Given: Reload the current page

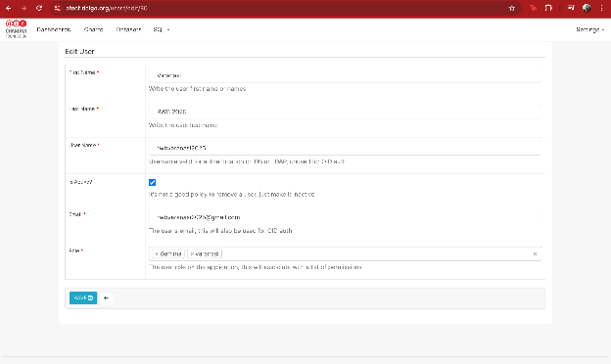Looking at the screenshot, I should [x=39, y=8].
